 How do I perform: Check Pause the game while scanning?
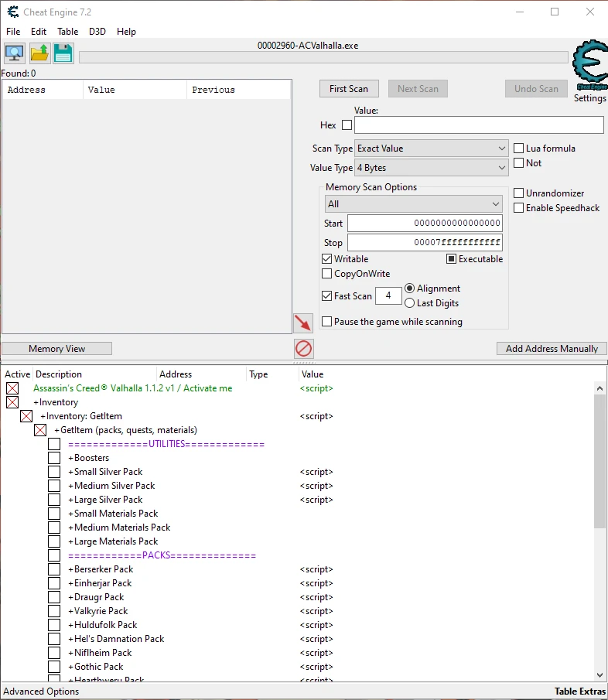coord(326,322)
